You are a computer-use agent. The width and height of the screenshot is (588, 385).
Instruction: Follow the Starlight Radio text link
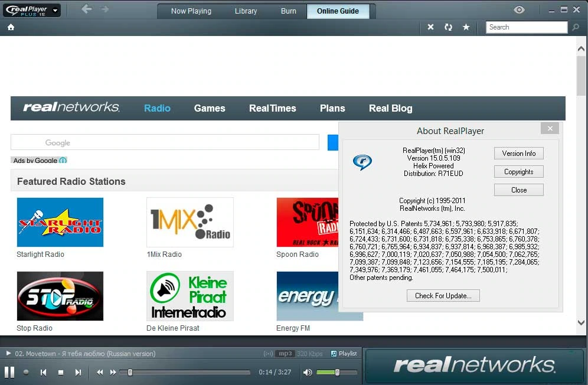pyautogui.click(x=41, y=255)
